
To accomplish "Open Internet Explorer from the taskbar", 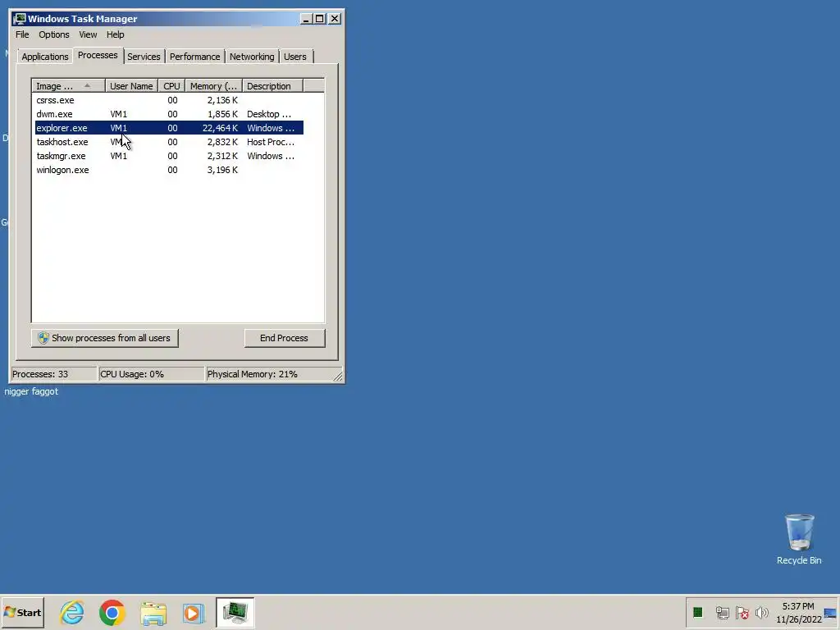I will coord(72,612).
